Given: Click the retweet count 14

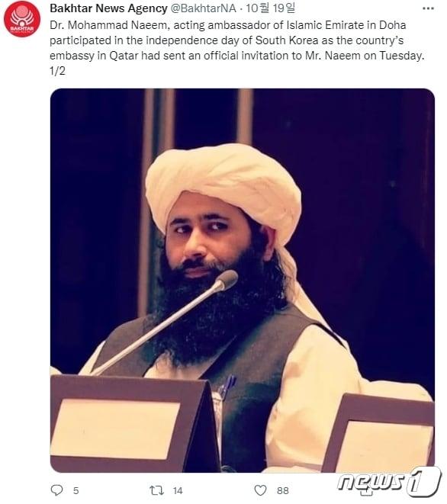Looking at the screenshot, I should point(178,490).
